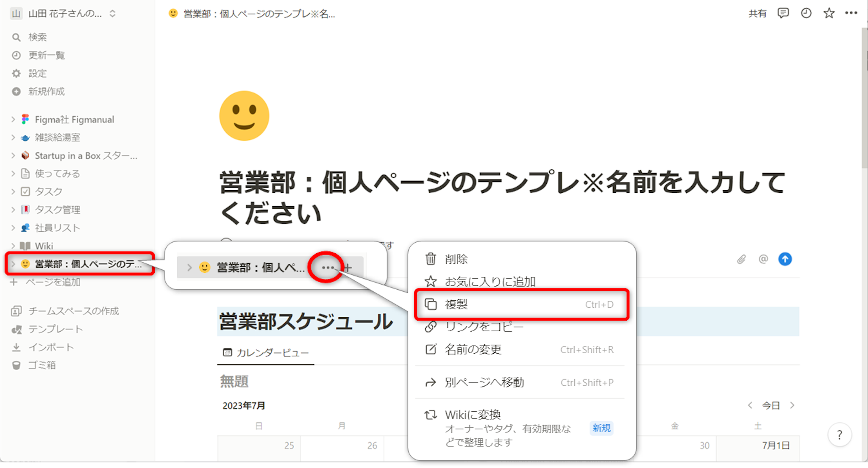Click the 共有 share button
The image size is (868, 468).
coord(757,14)
